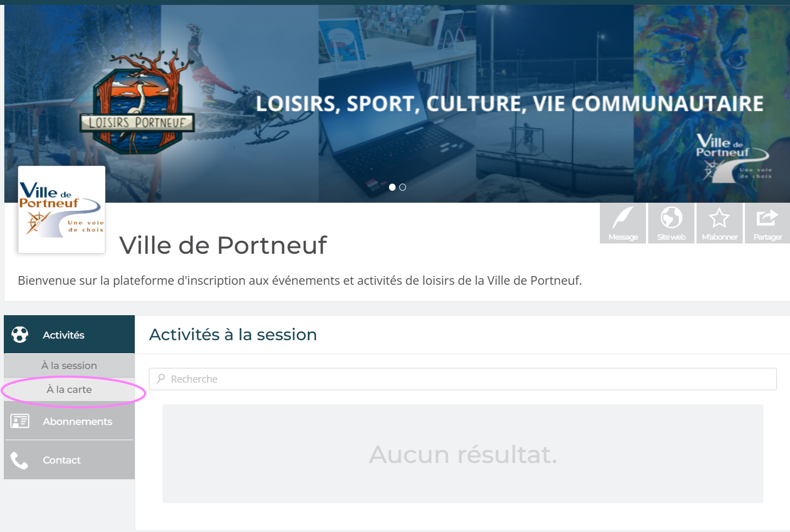Image resolution: width=790 pixels, height=532 pixels.
Task: Select the À la carte submenu item
Action: (x=69, y=390)
